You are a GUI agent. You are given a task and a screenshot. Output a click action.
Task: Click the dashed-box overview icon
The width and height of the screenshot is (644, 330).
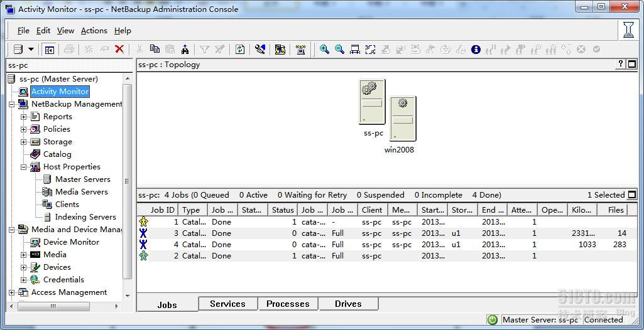371,50
